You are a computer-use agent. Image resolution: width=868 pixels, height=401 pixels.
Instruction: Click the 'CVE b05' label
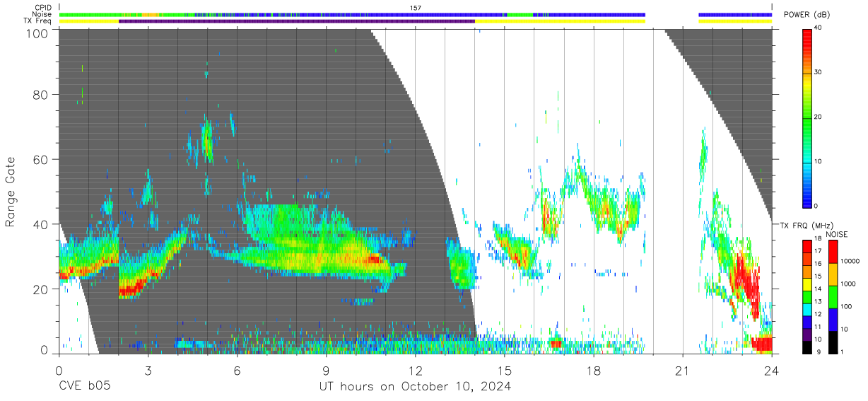(84, 387)
